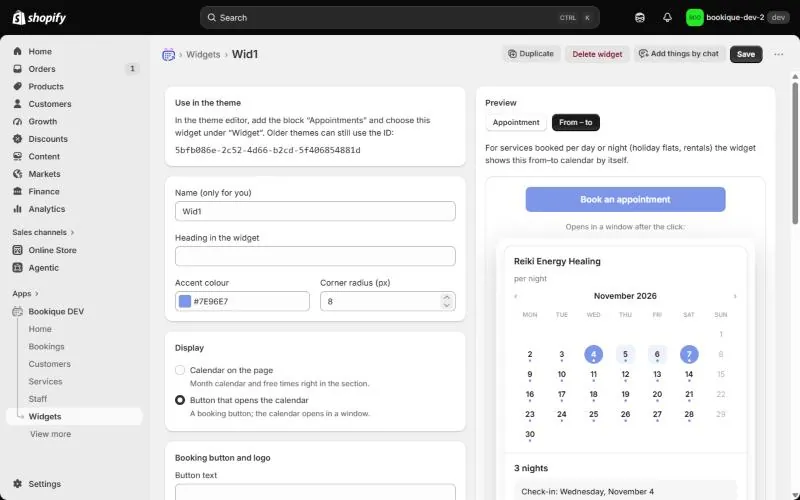
Task: Click the search magnifier icon
Action: (211, 17)
